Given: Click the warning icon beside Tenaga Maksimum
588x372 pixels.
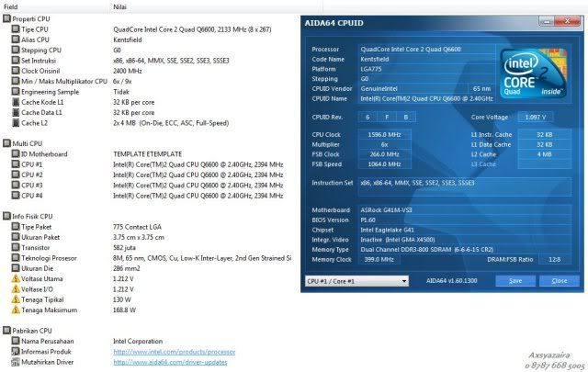Looking at the screenshot, I should pyautogui.click(x=16, y=310).
